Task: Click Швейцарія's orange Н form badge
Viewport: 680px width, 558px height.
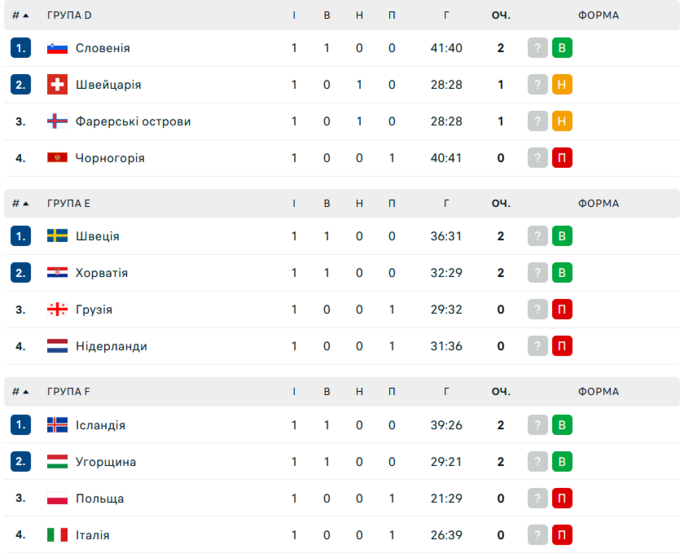Action: 562,85
